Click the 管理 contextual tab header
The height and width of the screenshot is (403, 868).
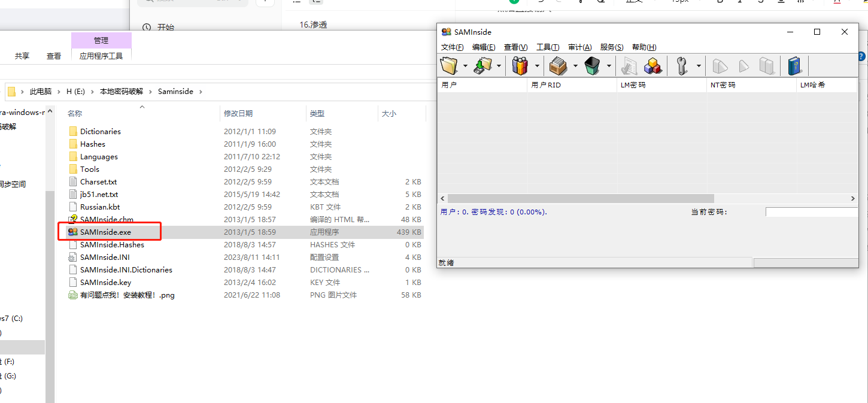[101, 40]
